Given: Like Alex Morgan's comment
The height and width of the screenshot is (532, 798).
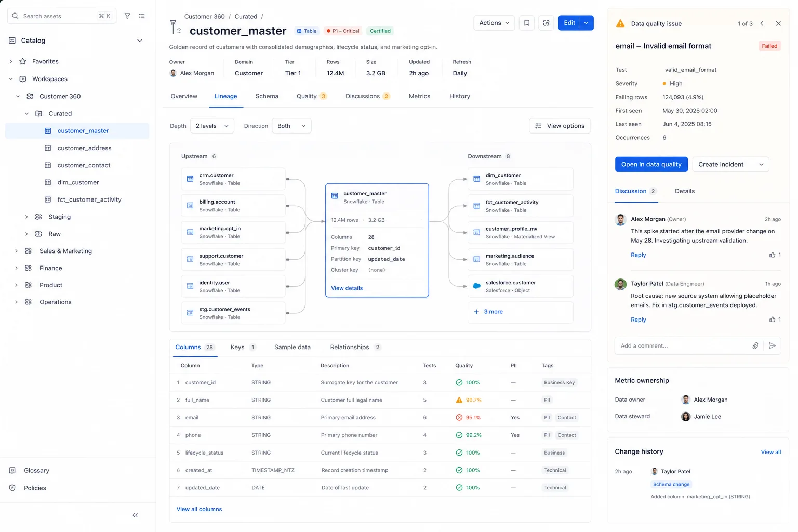Looking at the screenshot, I should (x=773, y=255).
